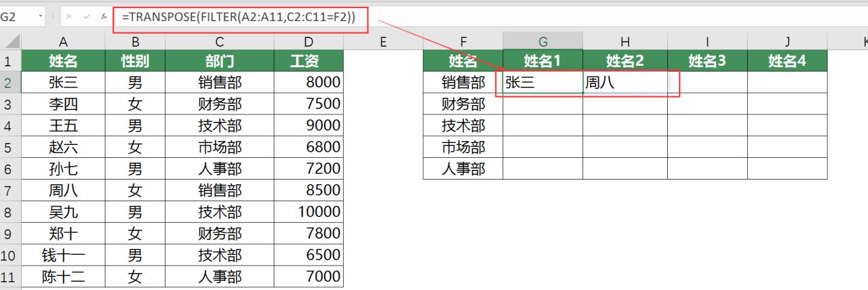Viewport: 868px width, 290px height.
Task: Select row 11 header
Action: tap(10, 276)
